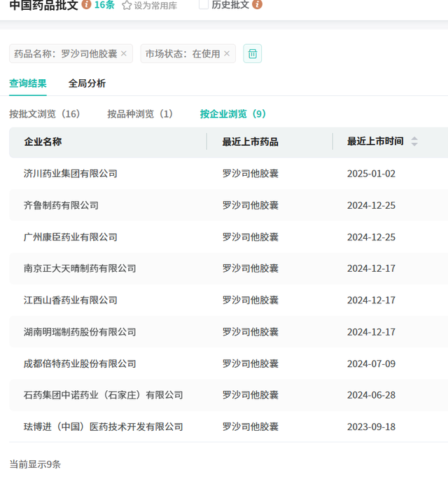Screen dimensions: 448x477
Task: Click 设为常用库 label text
Action: point(155,6)
